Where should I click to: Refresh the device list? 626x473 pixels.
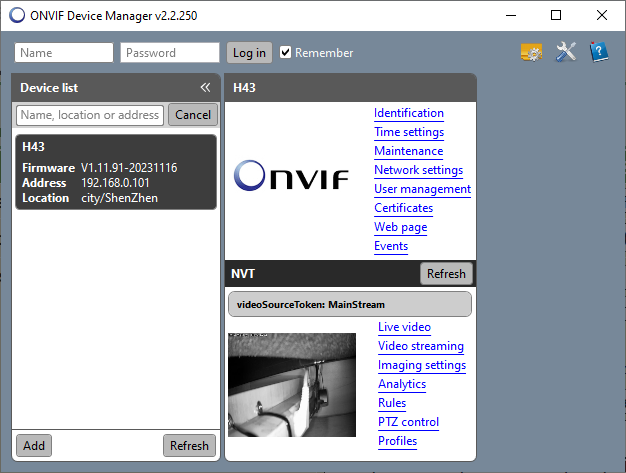(x=189, y=445)
